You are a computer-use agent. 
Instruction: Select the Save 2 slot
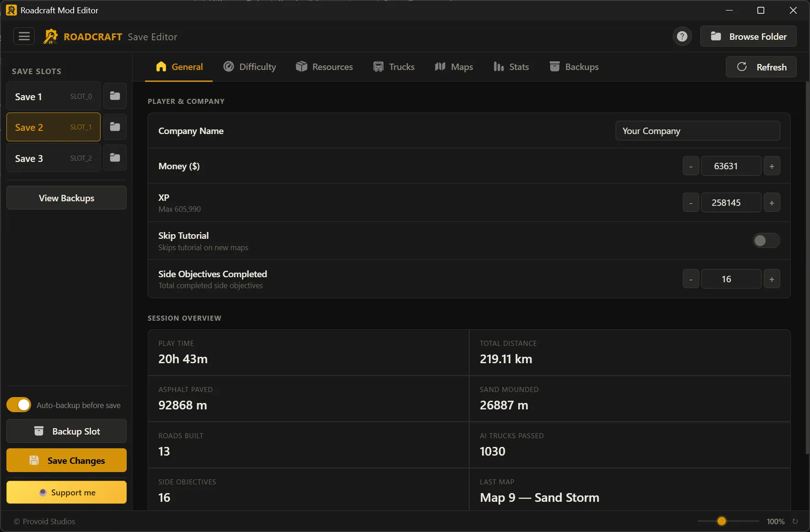pyautogui.click(x=54, y=127)
